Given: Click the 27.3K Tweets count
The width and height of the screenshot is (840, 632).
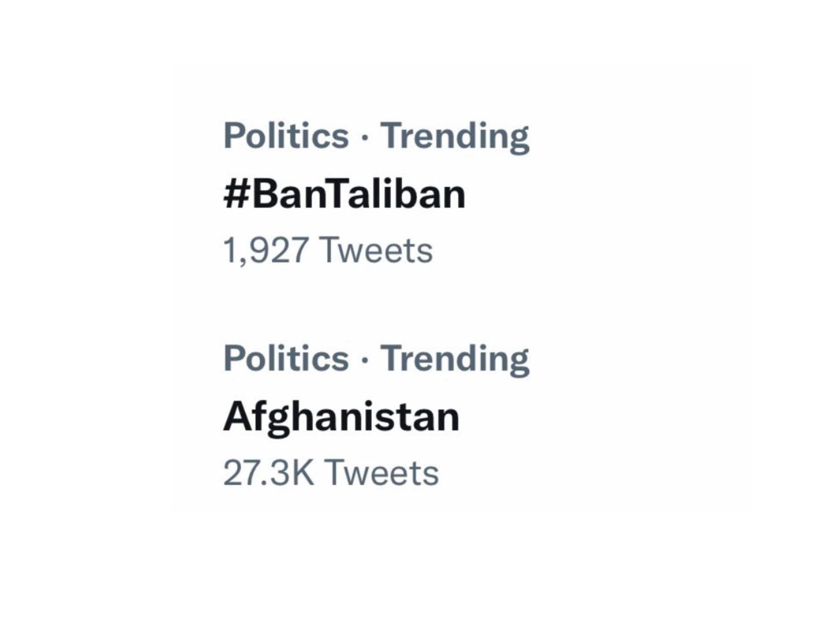Looking at the screenshot, I should 331,473.
